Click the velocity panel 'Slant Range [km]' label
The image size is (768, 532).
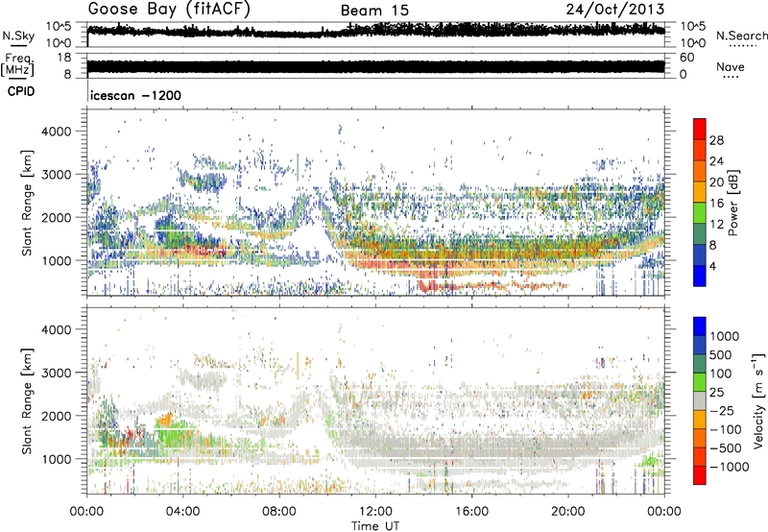click(x=27, y=400)
